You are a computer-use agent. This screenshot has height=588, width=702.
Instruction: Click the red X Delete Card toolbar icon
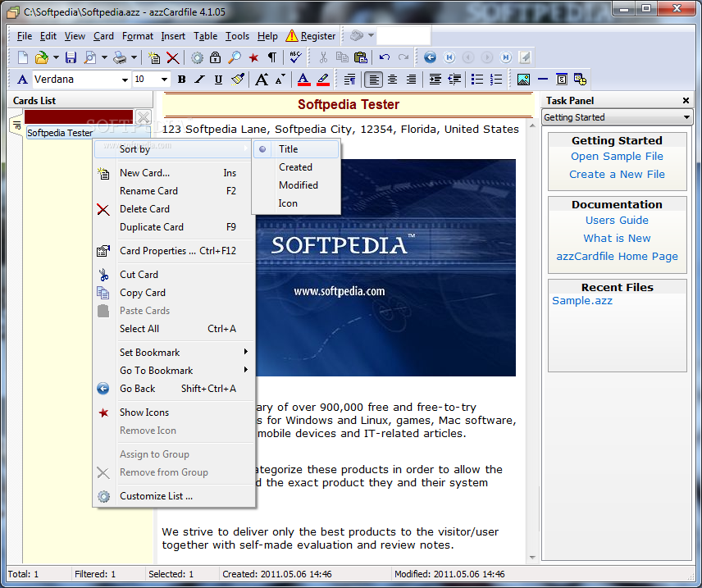pos(173,57)
